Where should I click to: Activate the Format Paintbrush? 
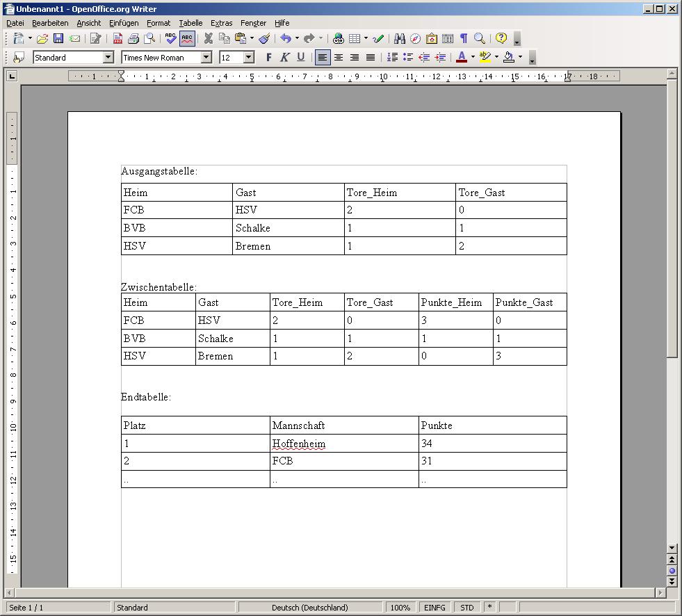264,39
